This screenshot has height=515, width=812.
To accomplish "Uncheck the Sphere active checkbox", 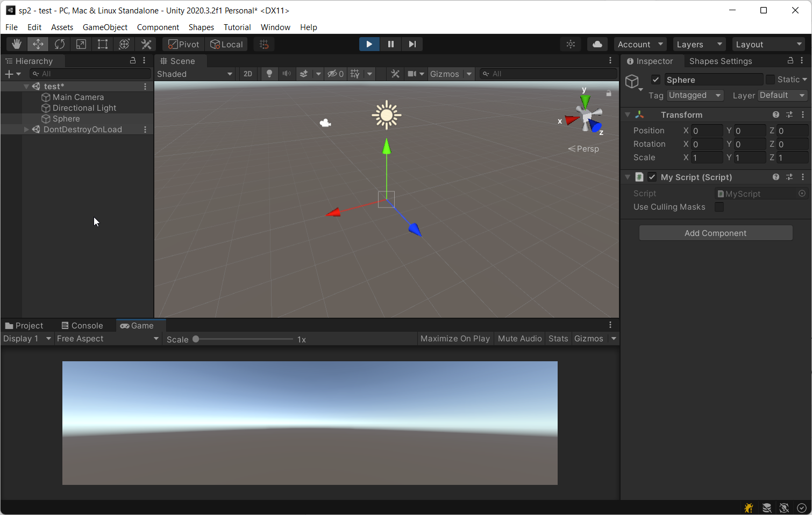I will coord(656,80).
